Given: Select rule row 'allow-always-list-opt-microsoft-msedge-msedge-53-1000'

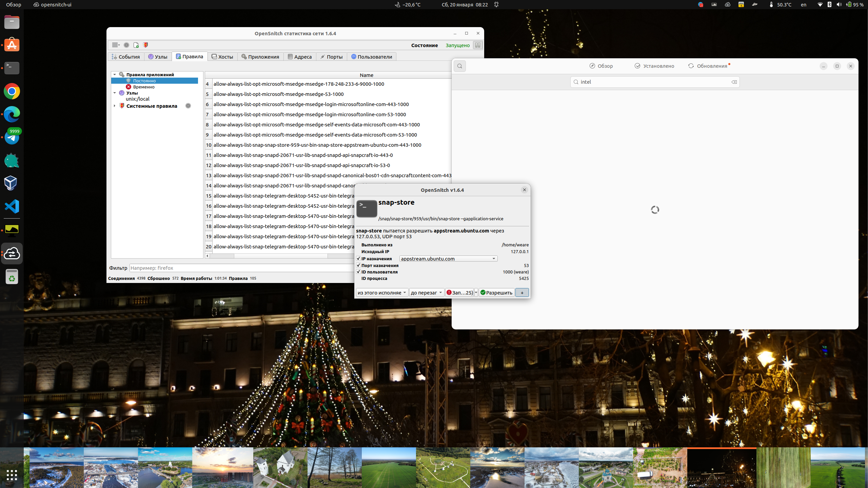Looking at the screenshot, I should pos(278,94).
